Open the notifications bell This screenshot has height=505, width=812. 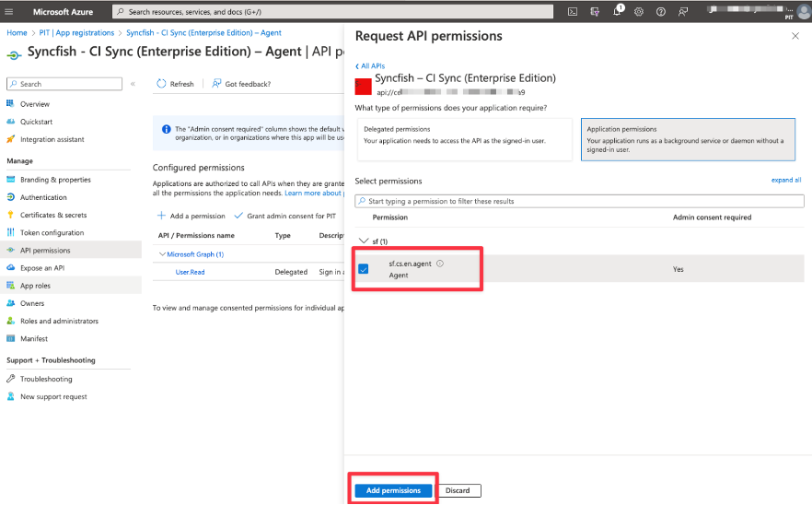(x=617, y=11)
